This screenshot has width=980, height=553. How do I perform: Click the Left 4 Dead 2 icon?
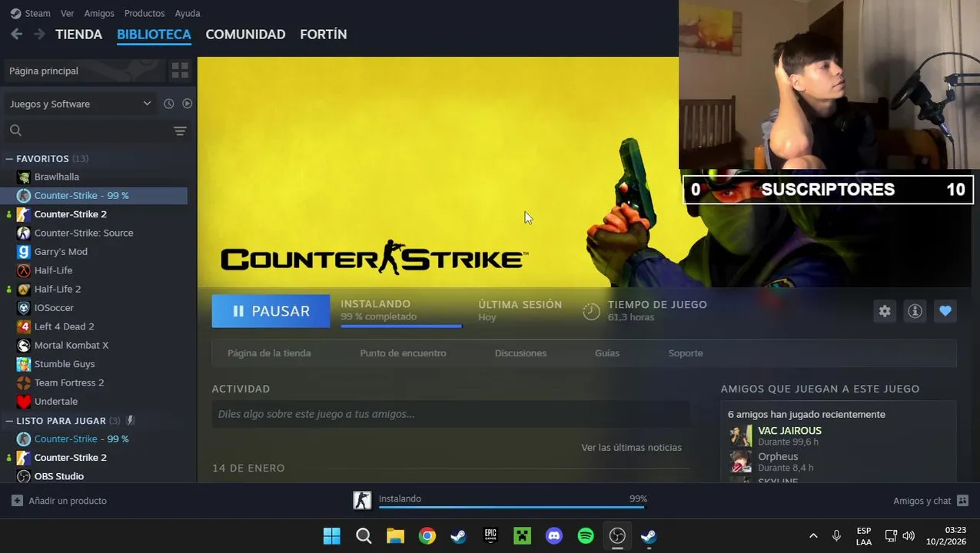24,326
